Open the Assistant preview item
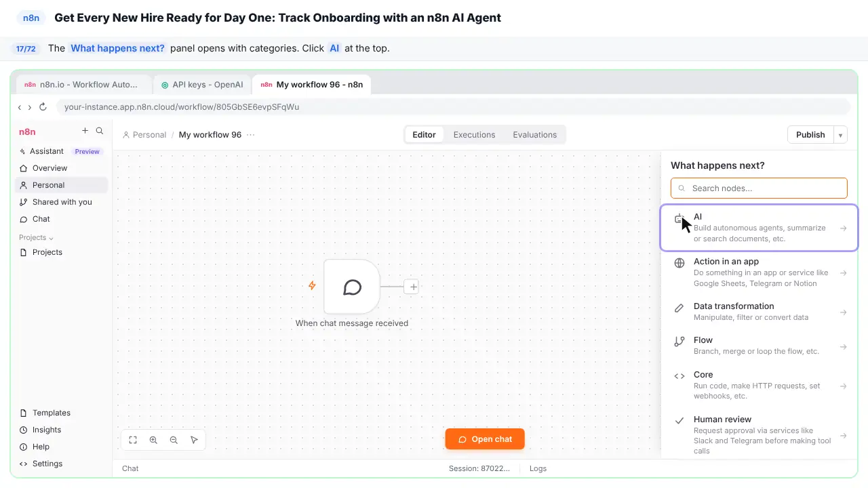868x488 pixels. [61, 151]
